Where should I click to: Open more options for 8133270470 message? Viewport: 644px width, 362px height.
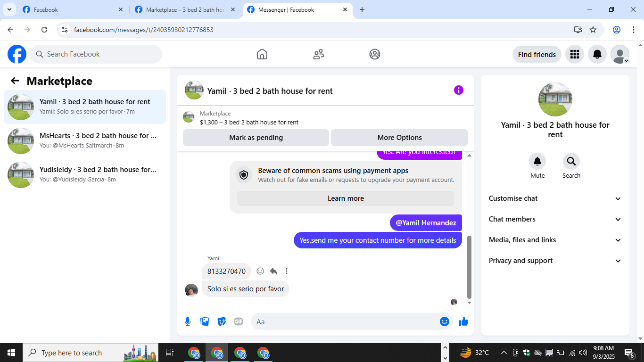click(287, 271)
